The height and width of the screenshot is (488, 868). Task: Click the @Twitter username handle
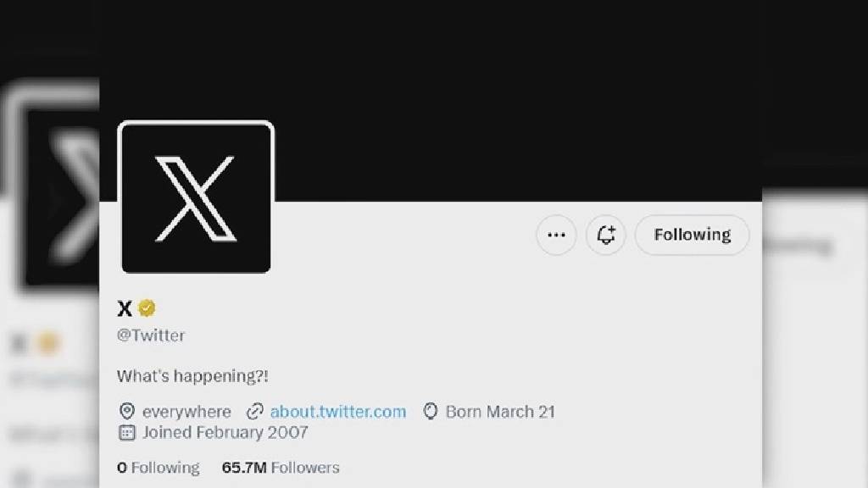point(153,335)
